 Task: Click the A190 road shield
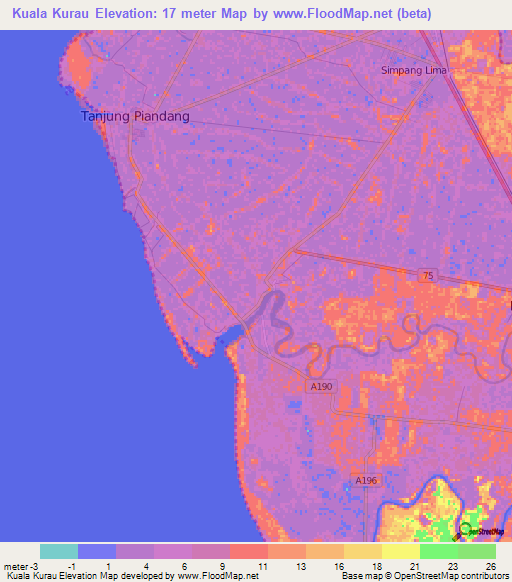(x=321, y=387)
